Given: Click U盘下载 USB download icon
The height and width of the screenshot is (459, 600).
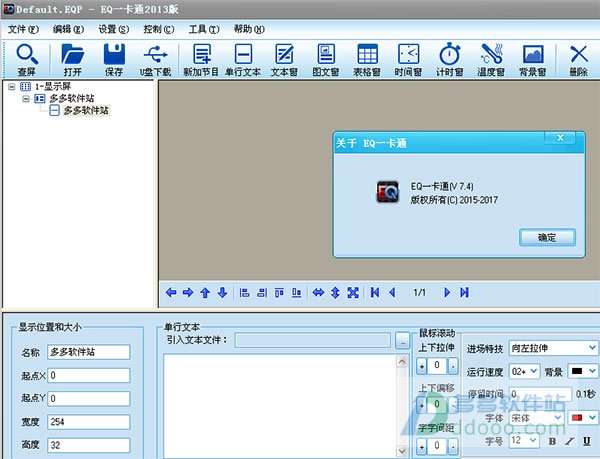Looking at the screenshot, I should [x=155, y=59].
